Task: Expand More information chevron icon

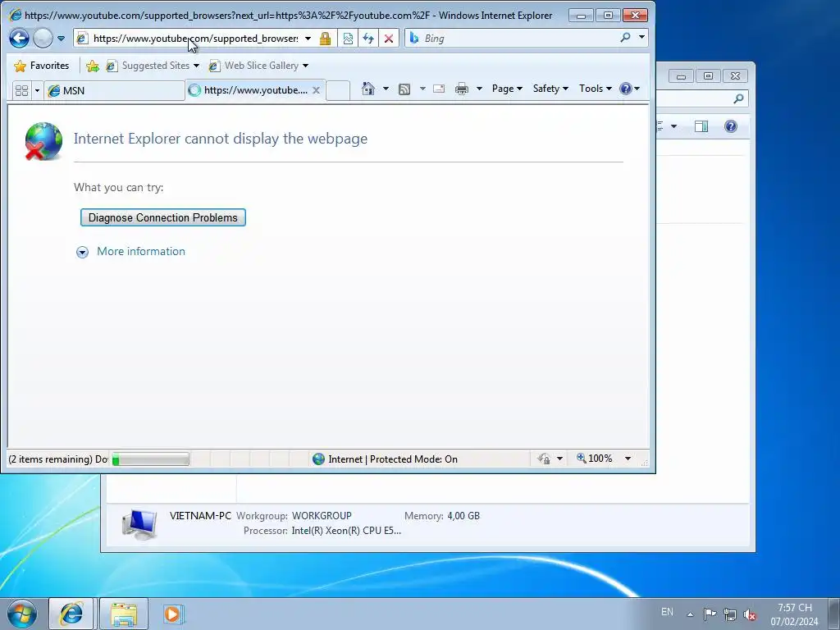Action: 82,252
